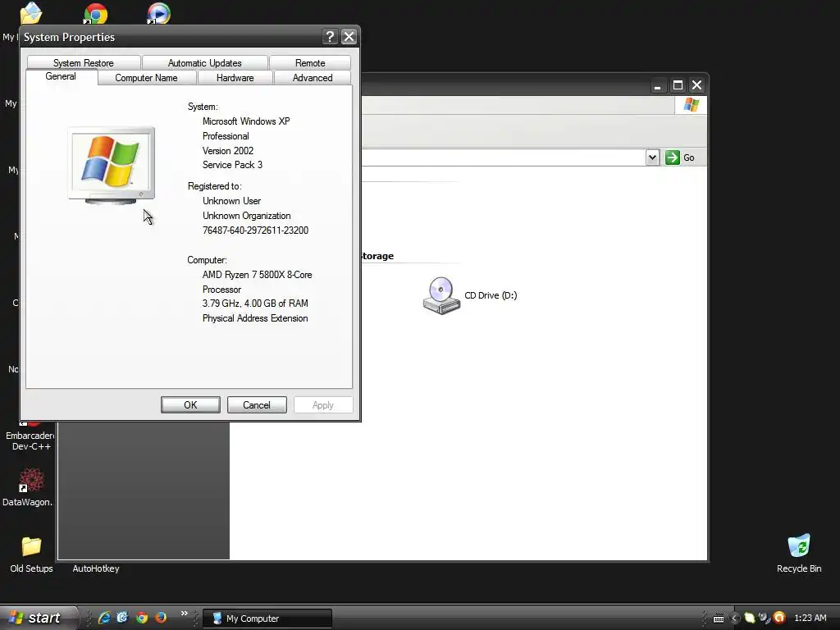Click the gray network-style tray icon
This screenshot has height=630, width=840.
click(765, 618)
